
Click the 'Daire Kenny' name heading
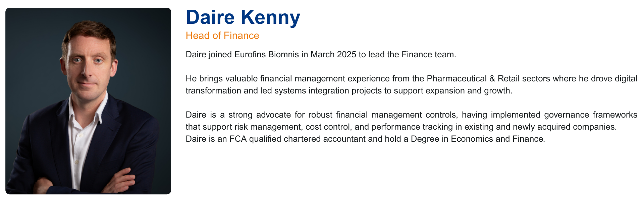pyautogui.click(x=243, y=17)
